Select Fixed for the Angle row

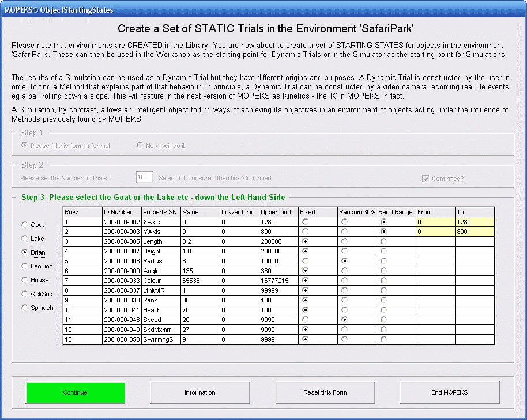click(305, 271)
